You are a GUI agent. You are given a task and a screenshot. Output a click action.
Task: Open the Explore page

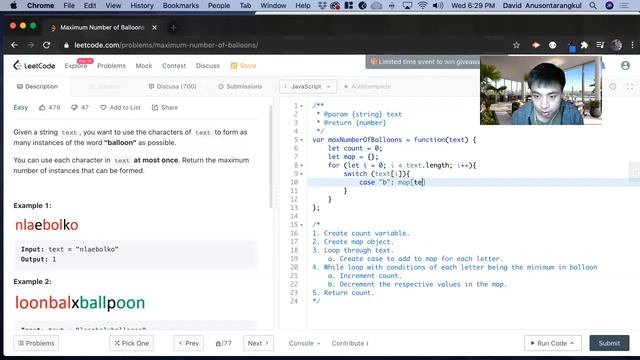click(x=76, y=66)
